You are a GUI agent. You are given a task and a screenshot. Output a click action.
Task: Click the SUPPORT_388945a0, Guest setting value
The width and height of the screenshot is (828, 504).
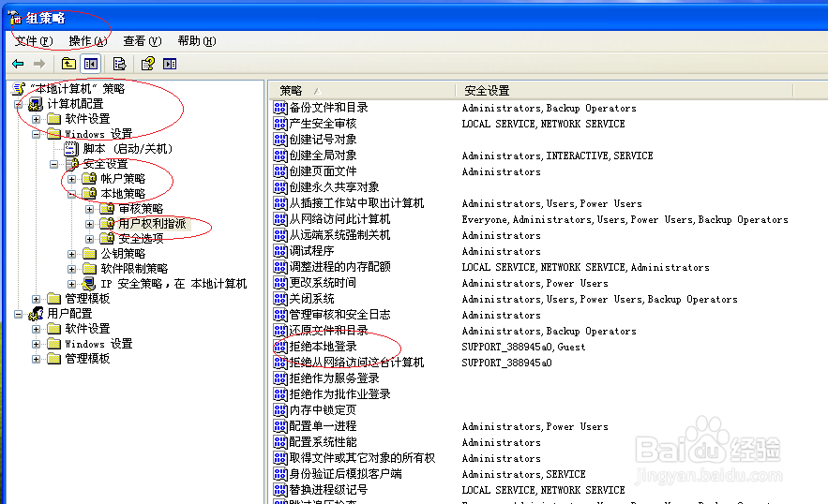tap(523, 347)
